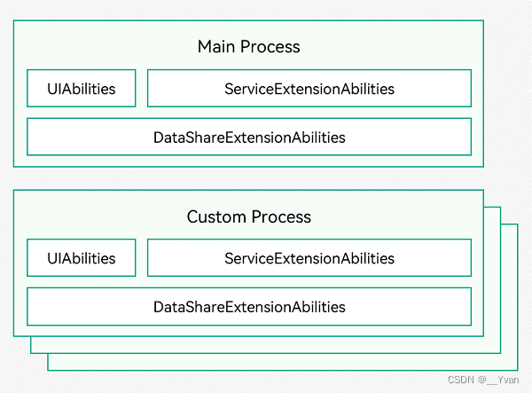Click the Custom Process title text

pos(248,216)
